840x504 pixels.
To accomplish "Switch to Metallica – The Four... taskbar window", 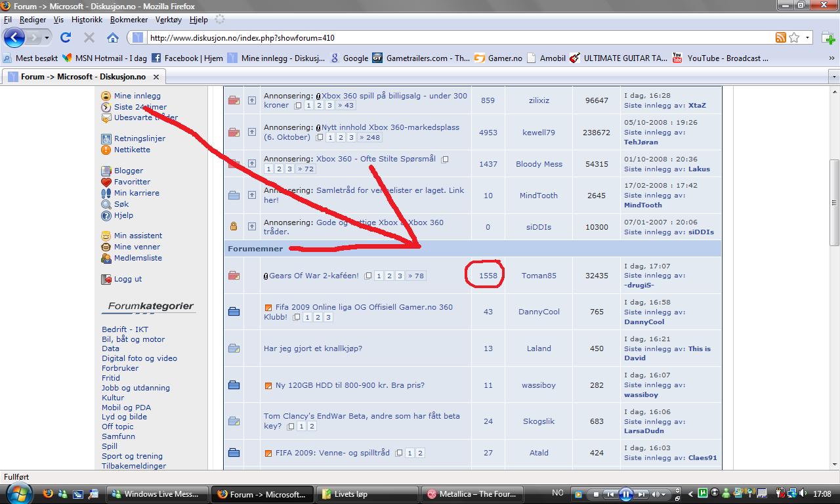I will [474, 494].
